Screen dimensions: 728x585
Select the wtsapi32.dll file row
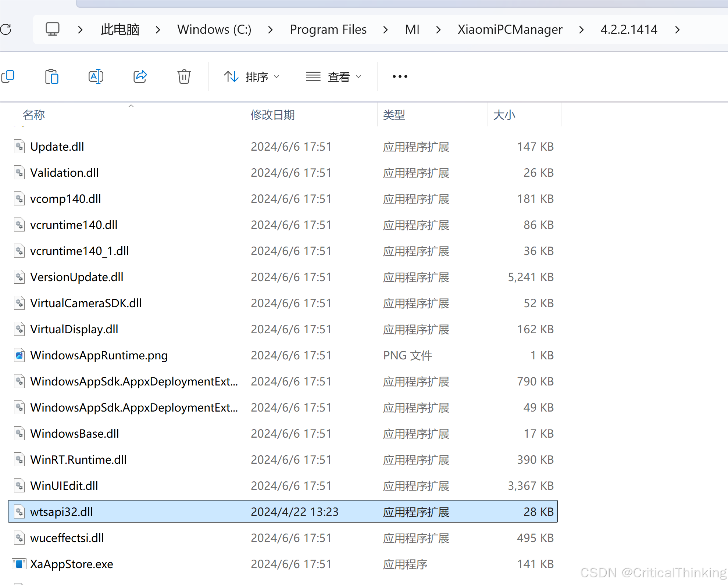(x=62, y=512)
